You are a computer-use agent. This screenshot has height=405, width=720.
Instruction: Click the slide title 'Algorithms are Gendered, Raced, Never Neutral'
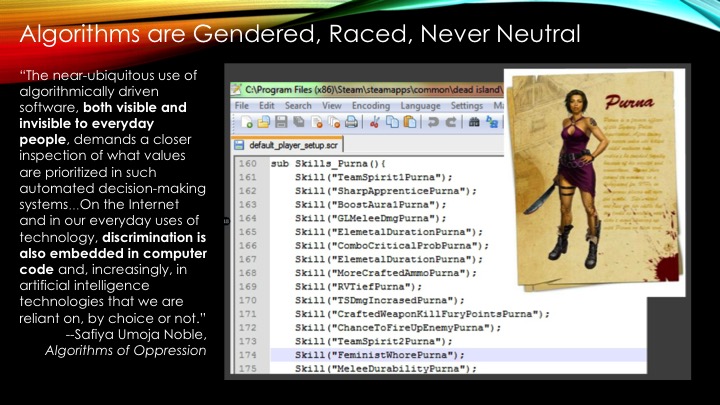[300, 34]
